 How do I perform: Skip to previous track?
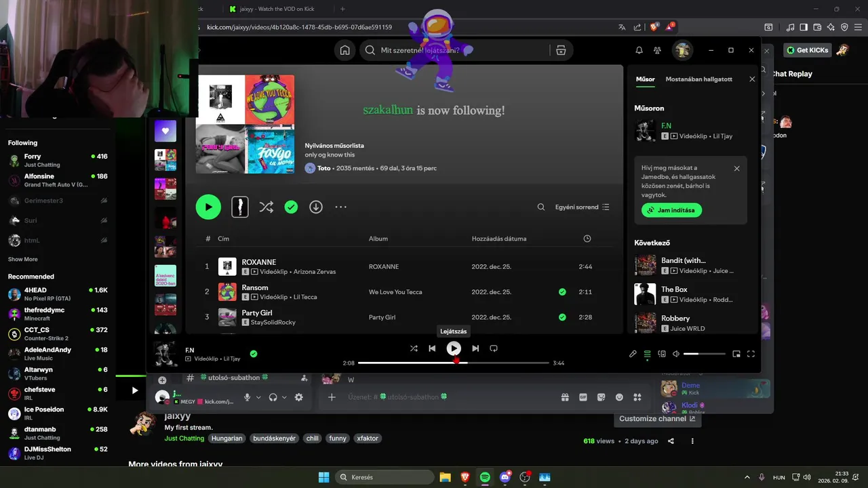coord(432,348)
